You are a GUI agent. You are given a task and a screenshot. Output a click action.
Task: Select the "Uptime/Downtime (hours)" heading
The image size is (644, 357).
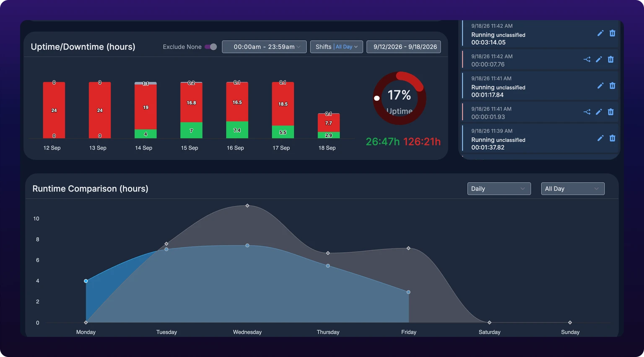click(83, 47)
